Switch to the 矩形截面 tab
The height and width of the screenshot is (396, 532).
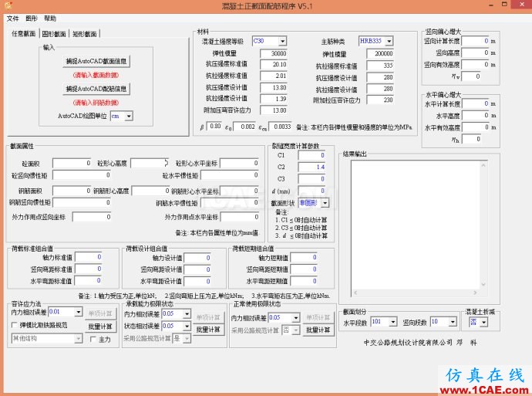click(85, 34)
